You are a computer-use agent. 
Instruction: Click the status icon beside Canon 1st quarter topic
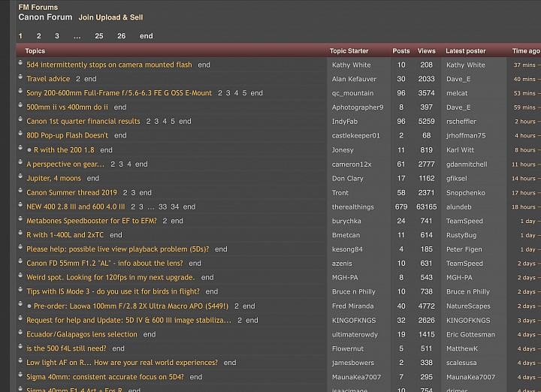(x=20, y=119)
